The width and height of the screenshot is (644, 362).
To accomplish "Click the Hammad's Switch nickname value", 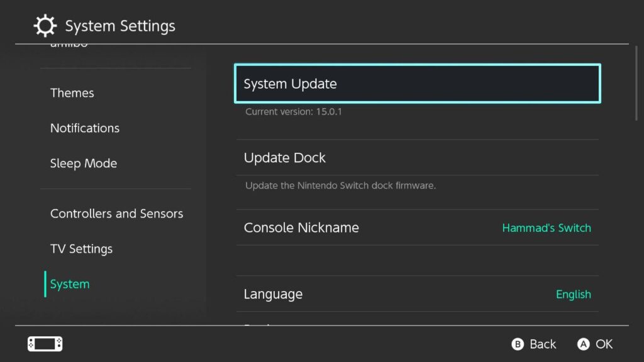I will [546, 228].
